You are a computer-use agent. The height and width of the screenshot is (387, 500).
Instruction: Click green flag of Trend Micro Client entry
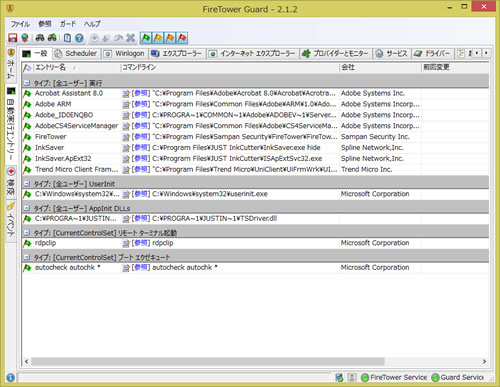coord(27,170)
